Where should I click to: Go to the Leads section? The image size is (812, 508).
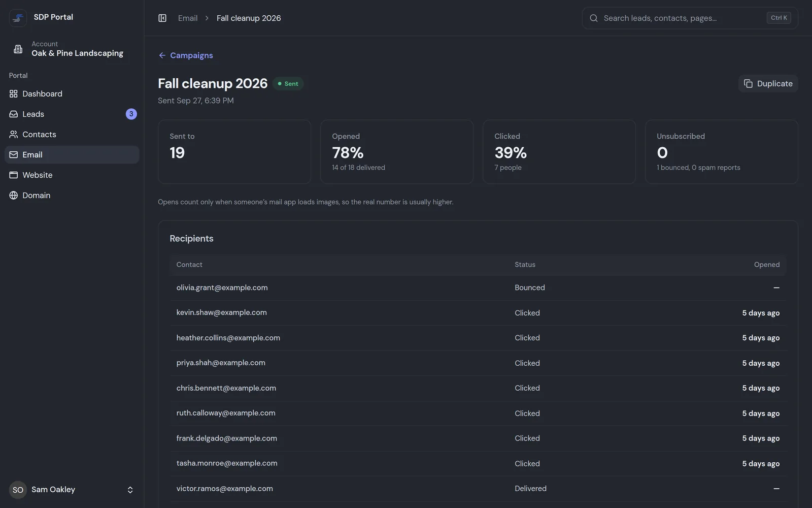pos(72,114)
